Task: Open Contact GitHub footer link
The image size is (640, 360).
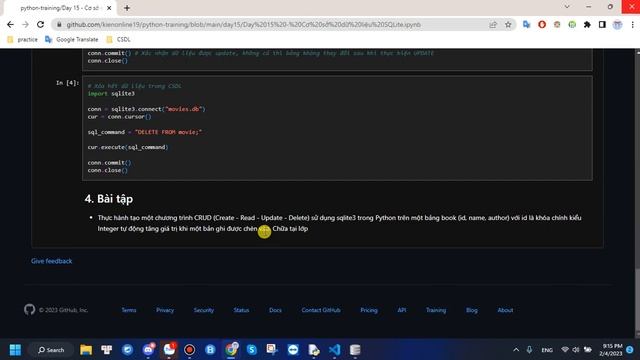Action: [x=321, y=310]
